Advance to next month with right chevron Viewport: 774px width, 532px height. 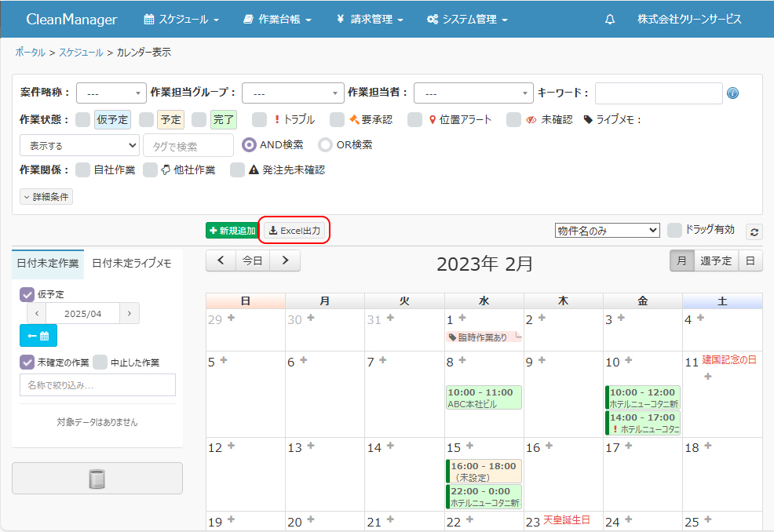285,261
